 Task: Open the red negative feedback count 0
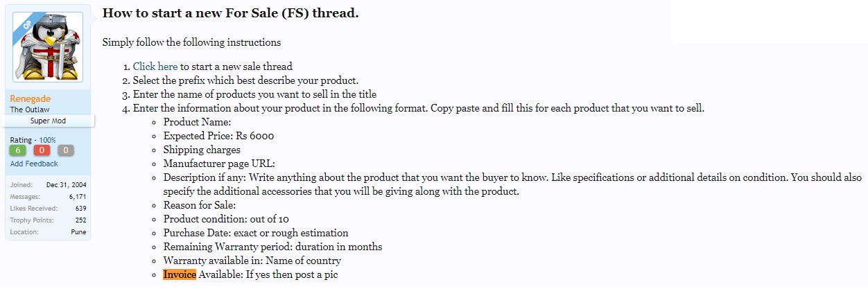42,150
